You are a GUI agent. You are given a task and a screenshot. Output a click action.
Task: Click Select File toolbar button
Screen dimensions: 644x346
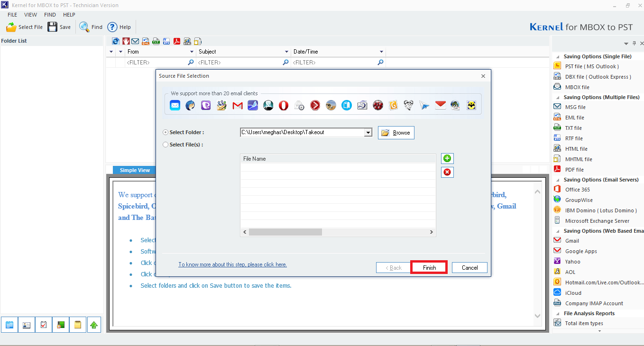click(25, 27)
